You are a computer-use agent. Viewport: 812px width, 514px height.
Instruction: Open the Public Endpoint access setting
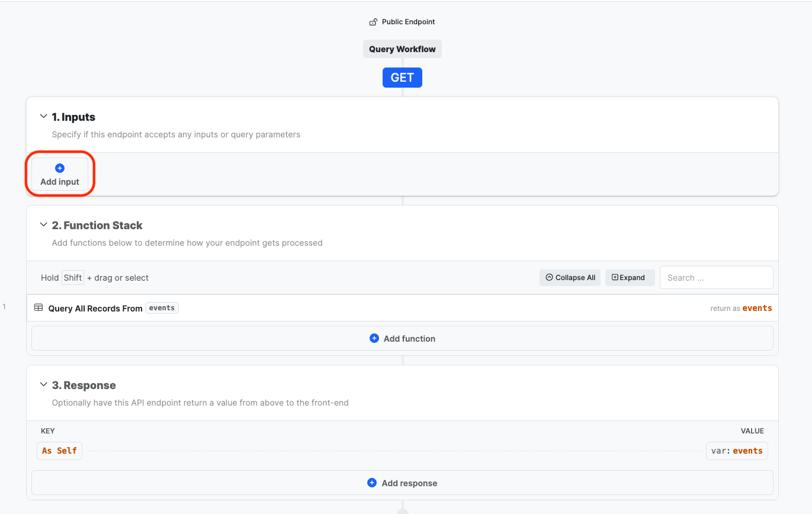tap(408, 22)
